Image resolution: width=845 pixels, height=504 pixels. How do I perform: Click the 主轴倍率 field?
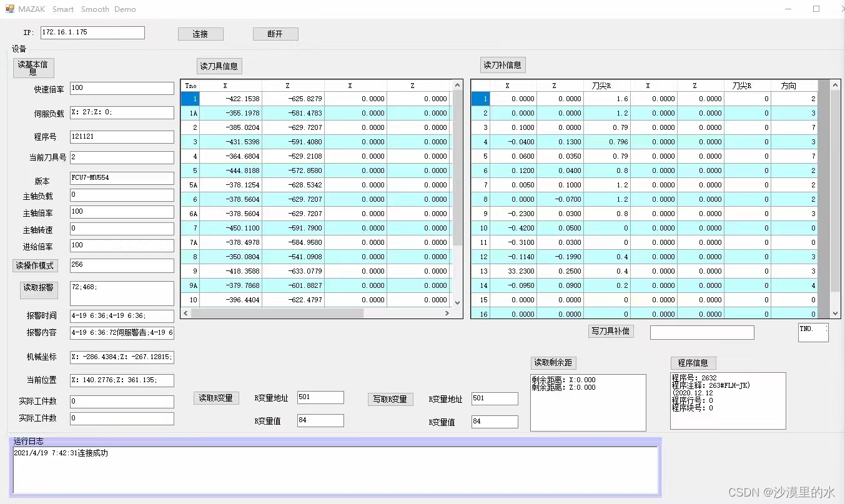[x=122, y=212]
